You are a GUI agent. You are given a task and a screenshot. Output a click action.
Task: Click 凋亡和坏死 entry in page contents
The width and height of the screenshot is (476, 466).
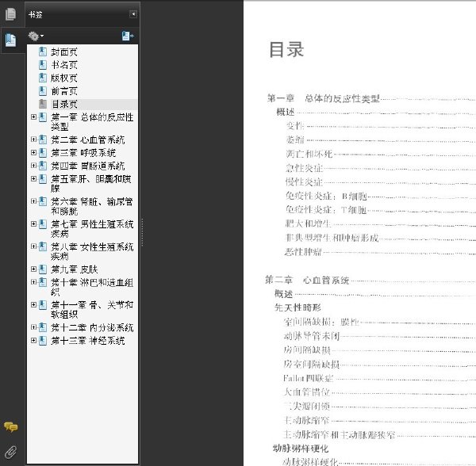pos(309,154)
